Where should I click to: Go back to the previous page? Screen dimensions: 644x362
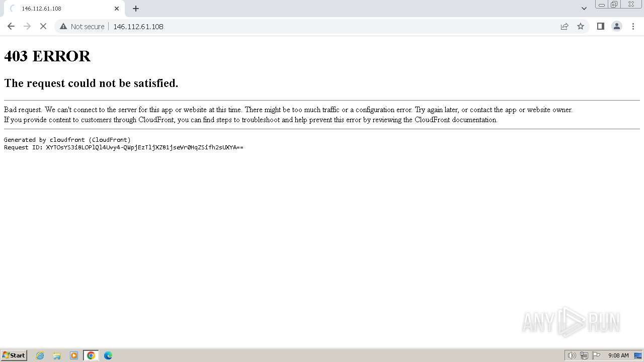point(11,26)
